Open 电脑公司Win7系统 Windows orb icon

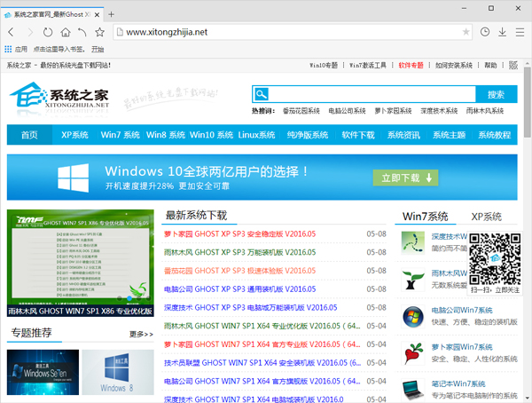coord(413,316)
